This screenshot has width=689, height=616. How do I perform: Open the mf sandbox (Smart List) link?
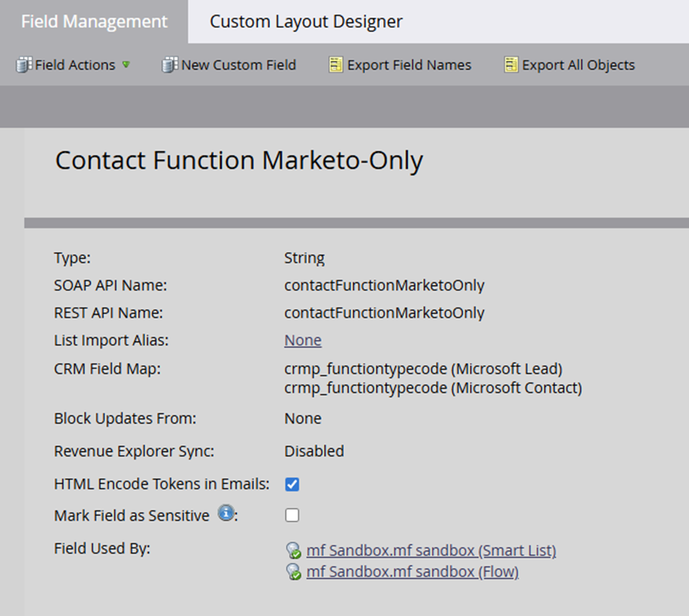431,551
